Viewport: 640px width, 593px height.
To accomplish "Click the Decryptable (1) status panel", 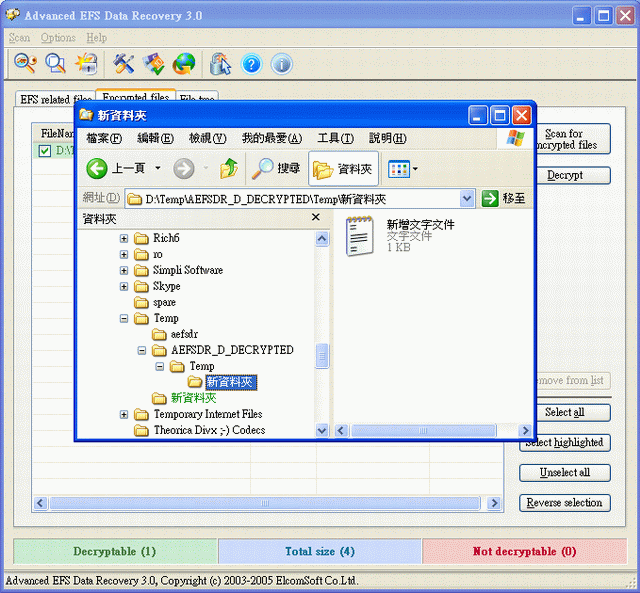I will 115,551.
